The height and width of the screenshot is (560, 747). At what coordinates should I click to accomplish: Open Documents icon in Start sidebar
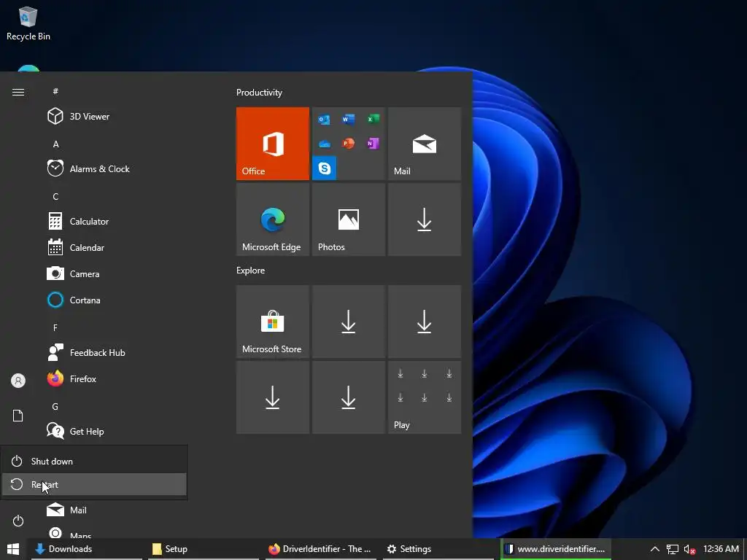(x=18, y=416)
